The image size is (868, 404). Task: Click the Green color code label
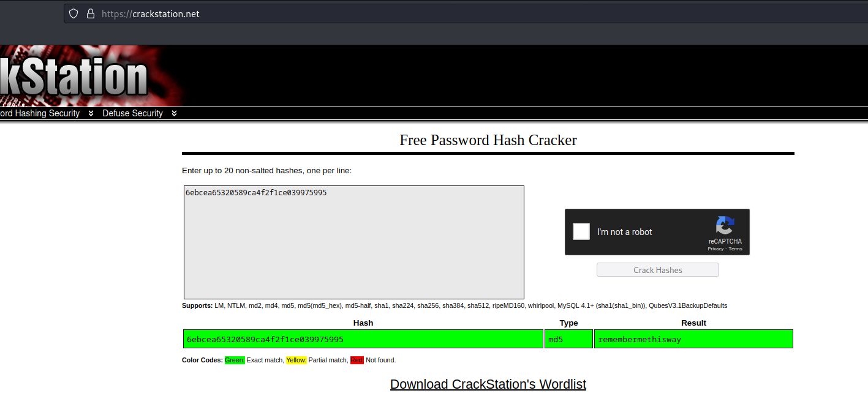pyautogui.click(x=235, y=360)
